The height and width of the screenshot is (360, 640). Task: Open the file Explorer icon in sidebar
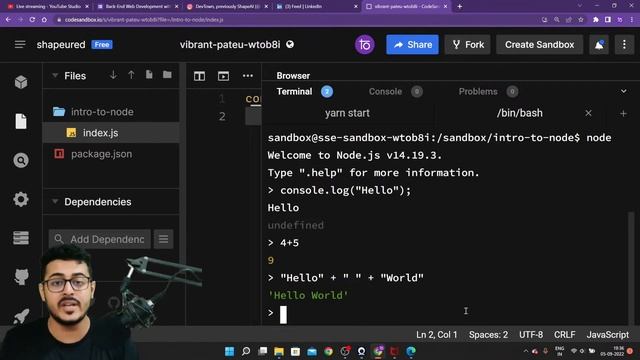(21, 121)
